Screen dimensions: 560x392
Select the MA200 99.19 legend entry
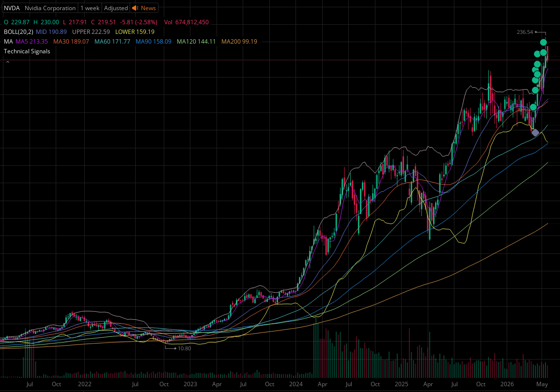click(x=239, y=42)
